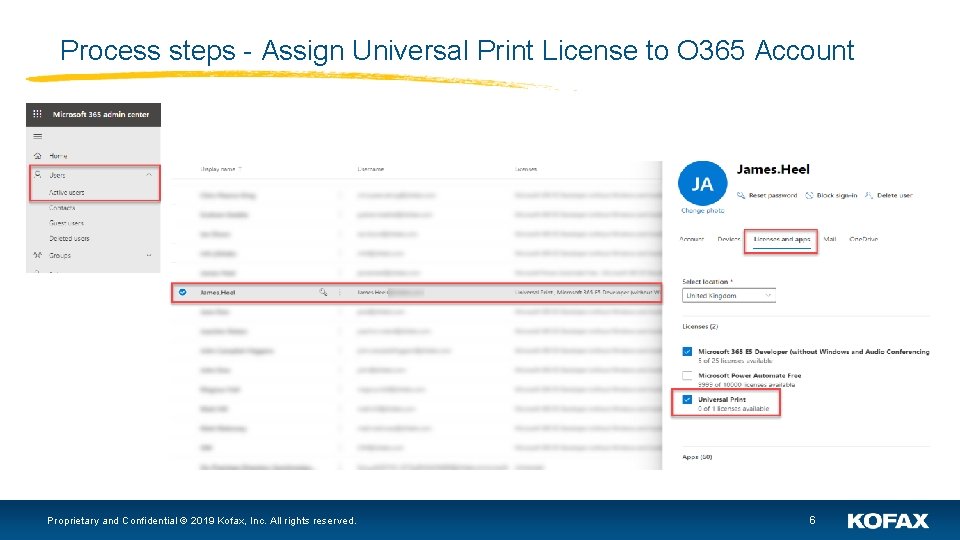This screenshot has width=960, height=540.
Task: Switch to the Devices tab
Action: coord(729,239)
